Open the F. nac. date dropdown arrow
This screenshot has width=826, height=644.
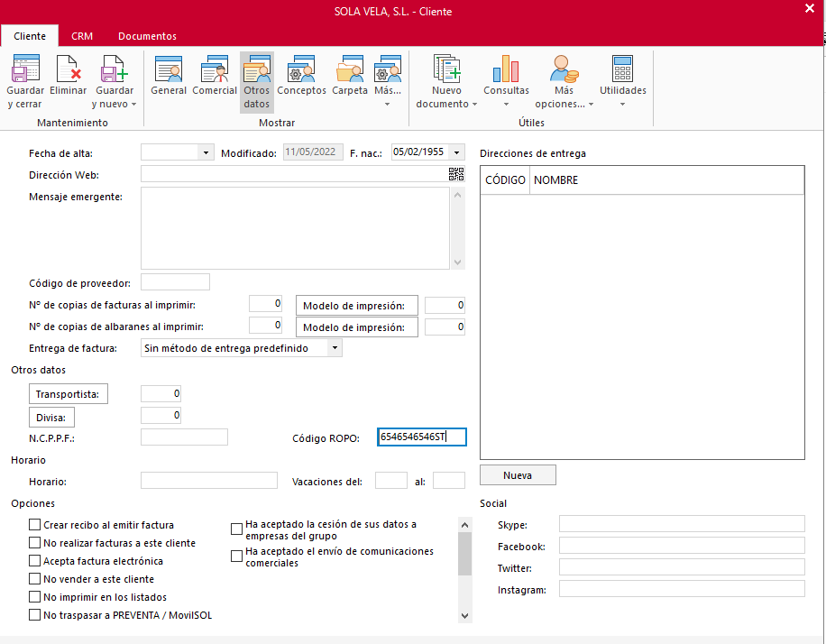pyautogui.click(x=456, y=152)
